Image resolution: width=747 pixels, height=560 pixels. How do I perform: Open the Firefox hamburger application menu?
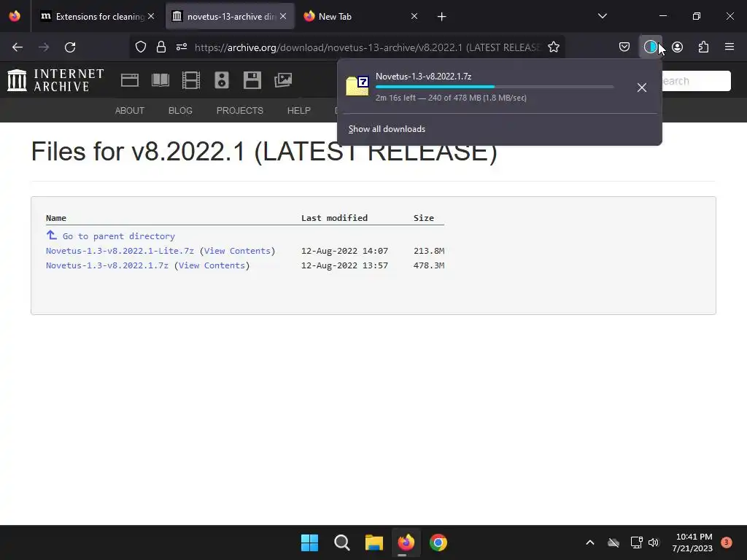729,47
